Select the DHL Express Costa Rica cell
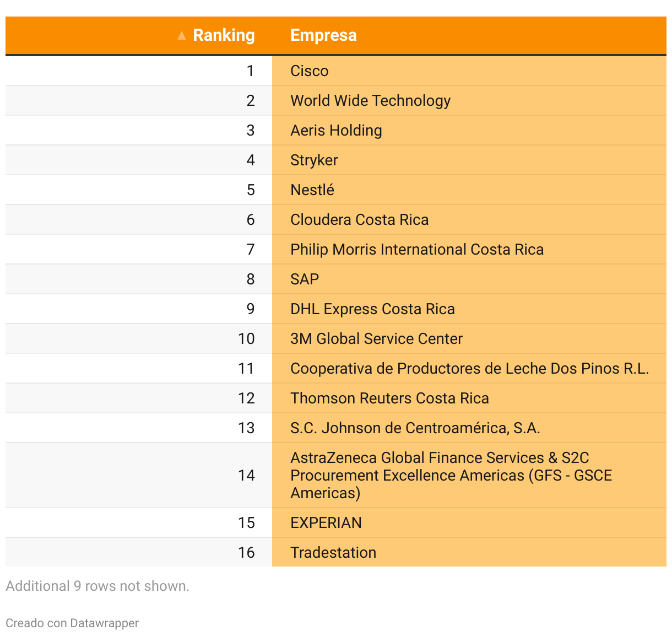 point(469,309)
